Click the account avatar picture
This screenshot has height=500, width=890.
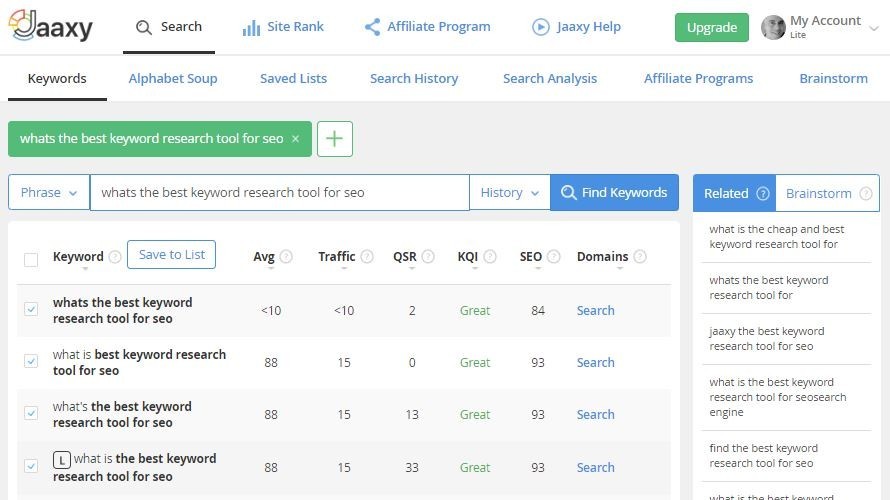[773, 27]
